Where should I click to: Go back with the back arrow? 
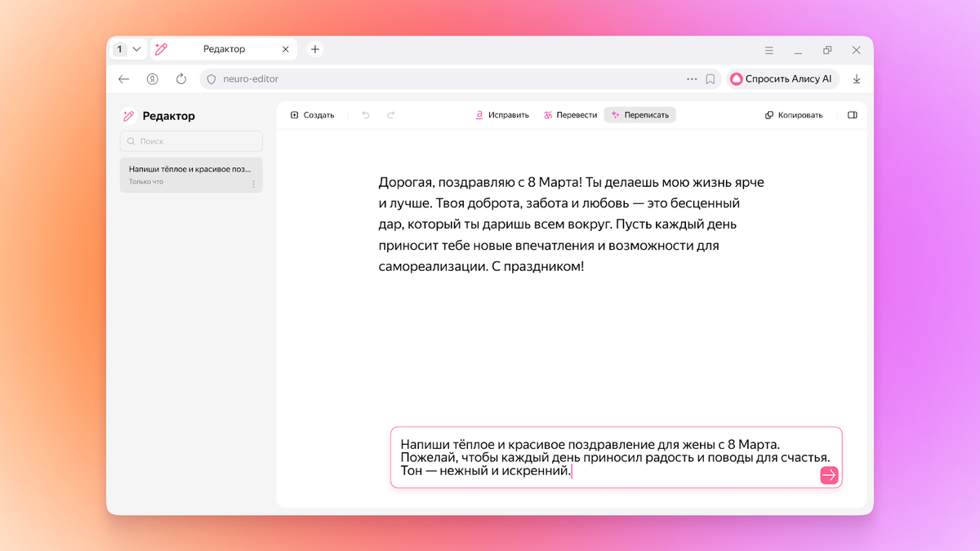pos(124,79)
